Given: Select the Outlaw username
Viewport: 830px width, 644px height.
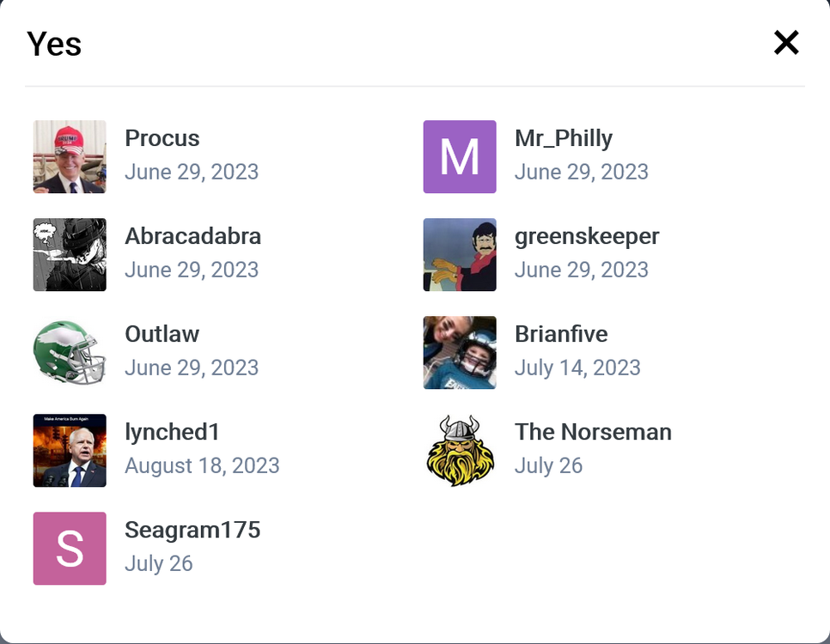Looking at the screenshot, I should tap(162, 334).
